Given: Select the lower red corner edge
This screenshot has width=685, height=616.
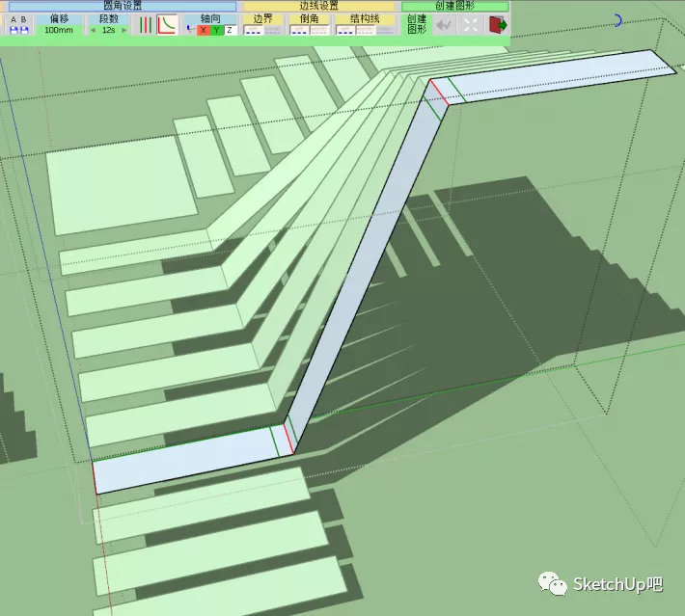Looking at the screenshot, I should click(x=288, y=439).
